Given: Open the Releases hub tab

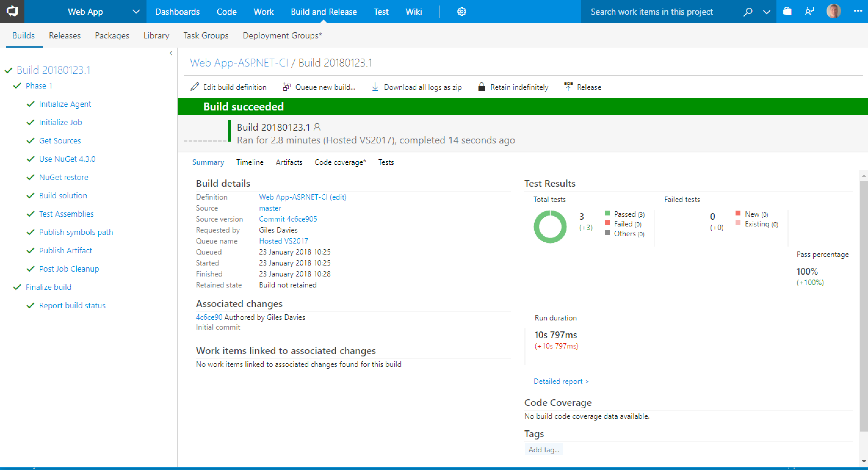Looking at the screenshot, I should pos(65,35).
